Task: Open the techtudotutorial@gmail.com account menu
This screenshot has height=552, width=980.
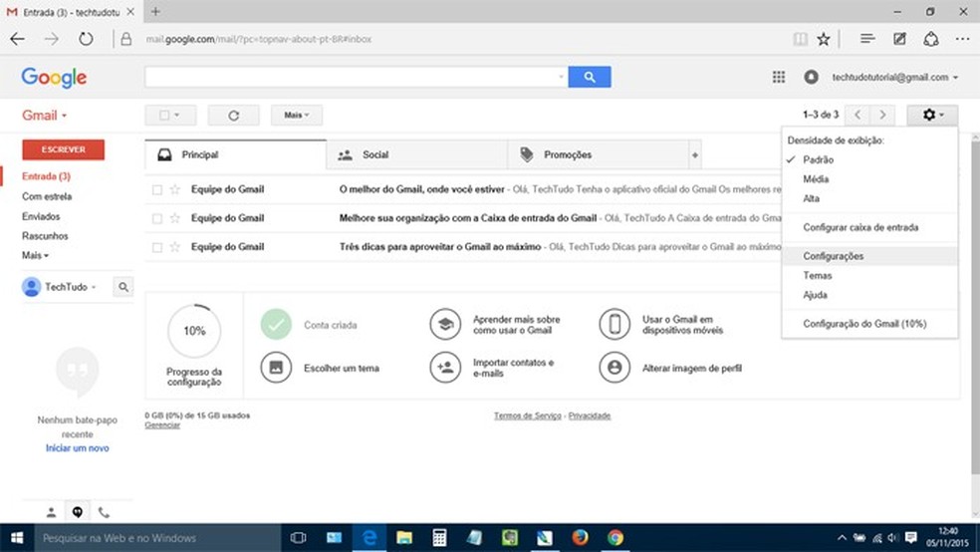Action: (895, 77)
